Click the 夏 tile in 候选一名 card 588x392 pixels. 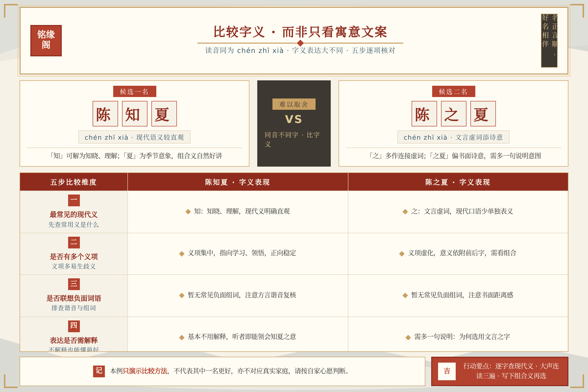pos(164,114)
